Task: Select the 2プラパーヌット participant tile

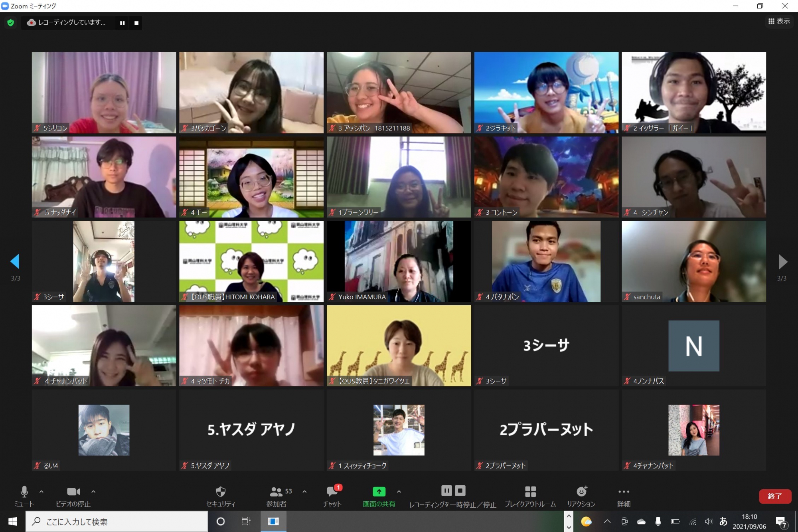Action: 546,430
